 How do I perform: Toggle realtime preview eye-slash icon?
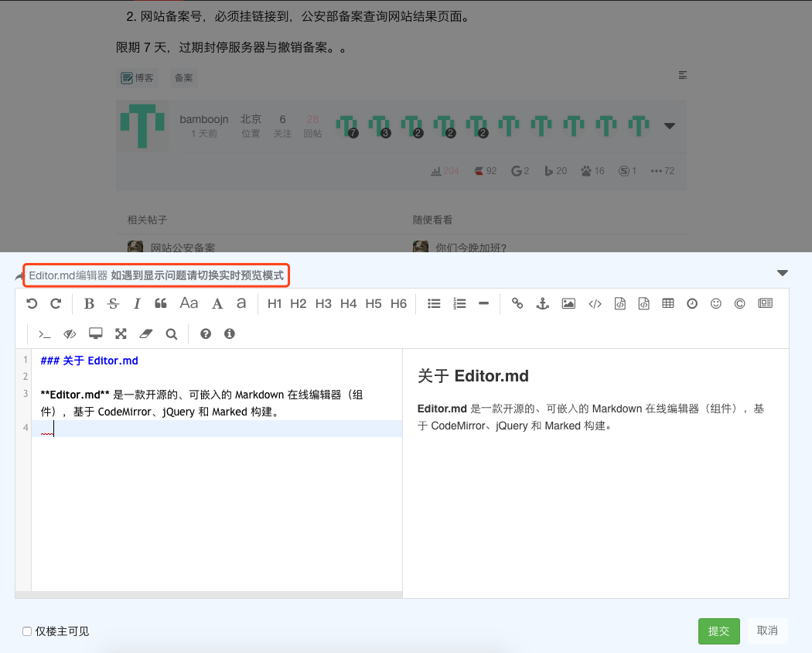[70, 334]
